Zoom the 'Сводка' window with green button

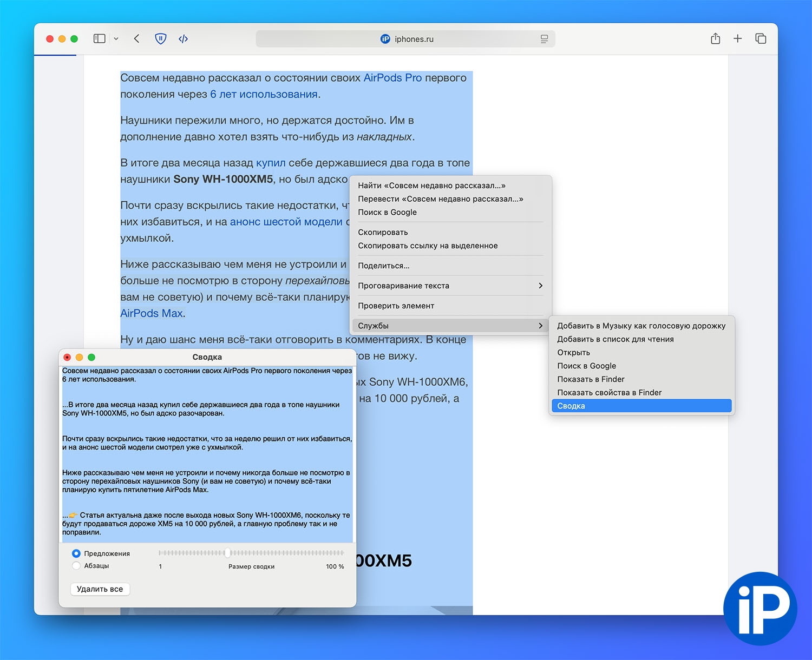[x=91, y=357]
